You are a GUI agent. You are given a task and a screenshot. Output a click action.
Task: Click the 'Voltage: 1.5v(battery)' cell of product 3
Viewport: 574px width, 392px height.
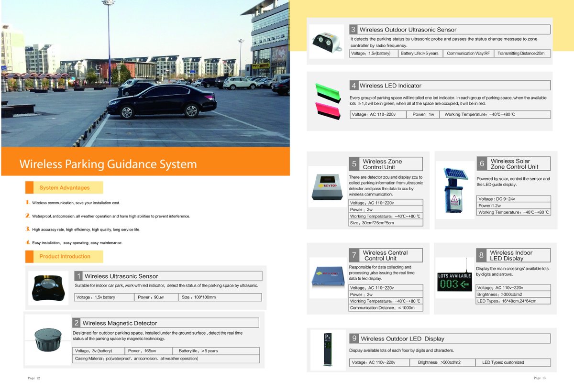(374, 54)
